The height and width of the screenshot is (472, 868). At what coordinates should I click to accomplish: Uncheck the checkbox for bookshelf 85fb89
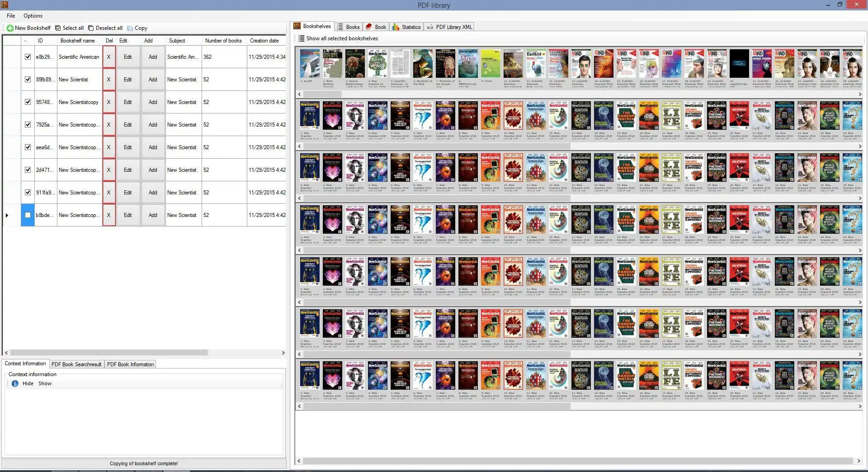pyautogui.click(x=28, y=80)
